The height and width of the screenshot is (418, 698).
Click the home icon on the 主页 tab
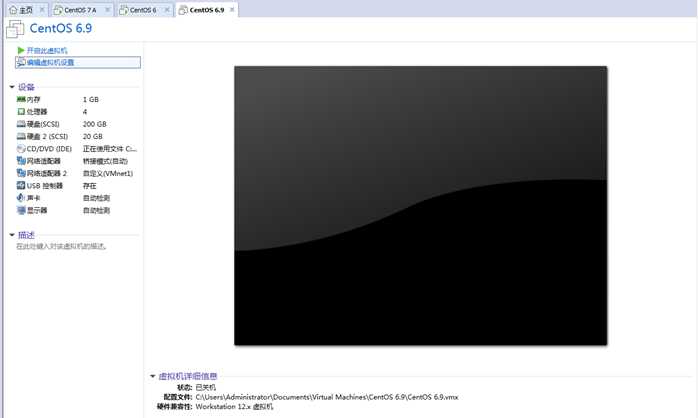(13, 10)
